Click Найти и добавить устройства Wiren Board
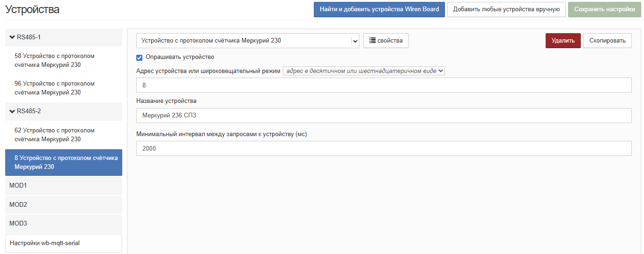The height and width of the screenshot is (254, 644). coord(379,9)
